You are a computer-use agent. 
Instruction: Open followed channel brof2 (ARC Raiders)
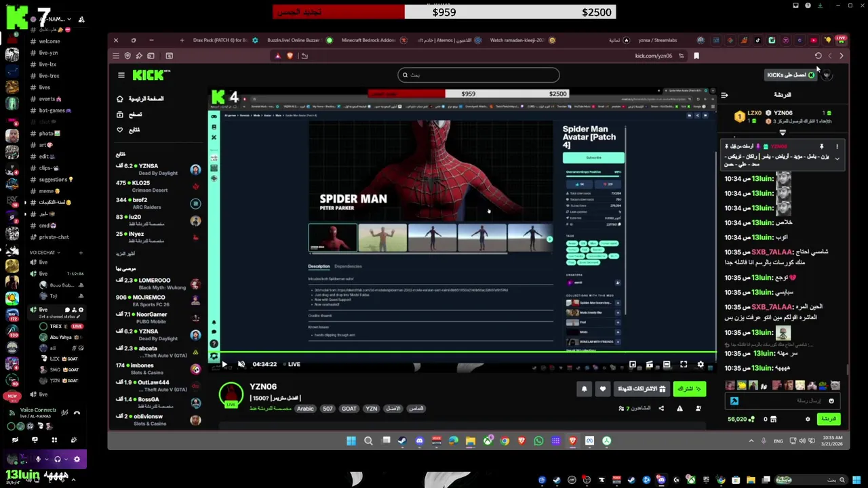click(159, 203)
